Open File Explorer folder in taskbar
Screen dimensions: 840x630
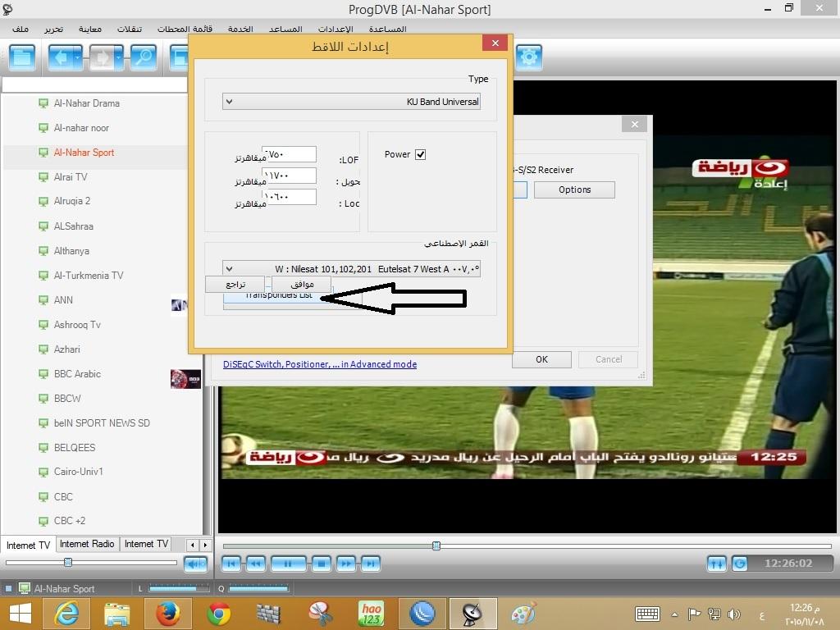click(117, 614)
